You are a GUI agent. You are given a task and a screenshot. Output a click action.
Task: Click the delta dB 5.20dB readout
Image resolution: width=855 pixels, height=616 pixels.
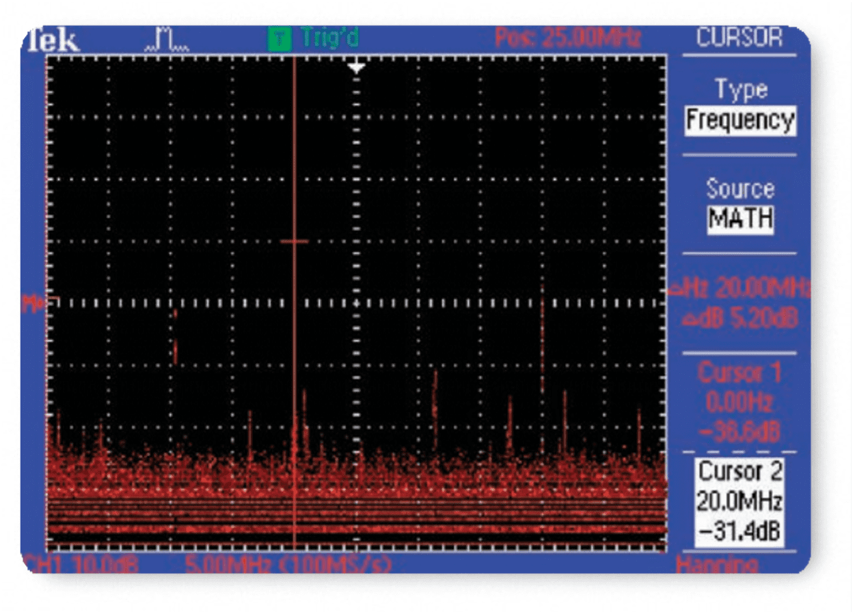pyautogui.click(x=739, y=318)
